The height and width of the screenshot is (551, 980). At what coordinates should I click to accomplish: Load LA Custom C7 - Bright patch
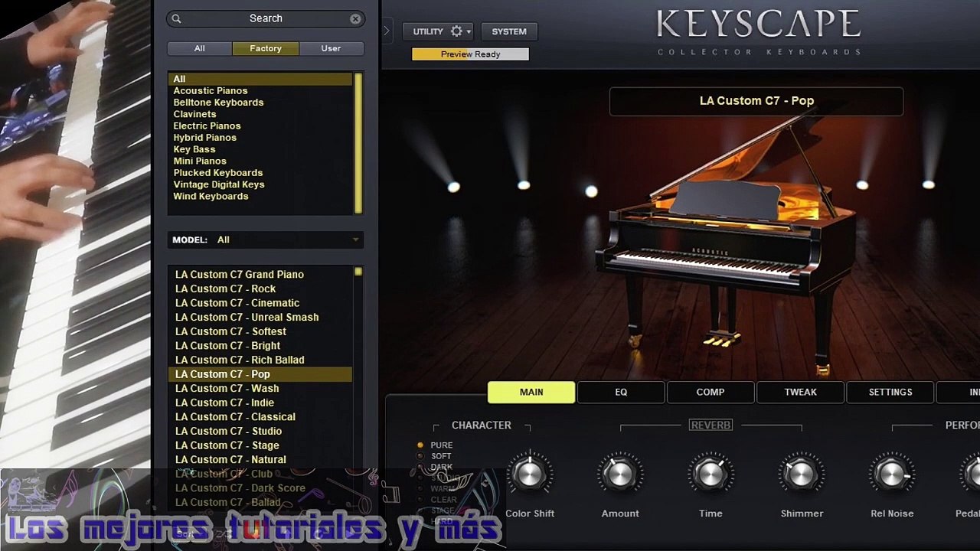tap(260, 346)
